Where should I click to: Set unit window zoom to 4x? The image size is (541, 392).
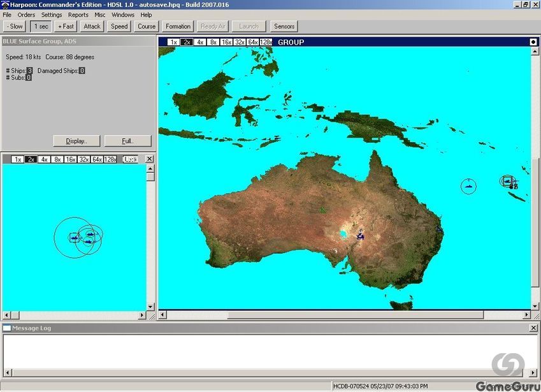(44, 159)
